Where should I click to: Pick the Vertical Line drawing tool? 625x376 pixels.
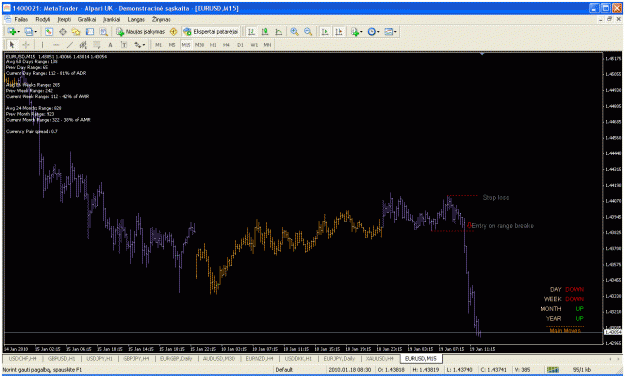point(42,45)
